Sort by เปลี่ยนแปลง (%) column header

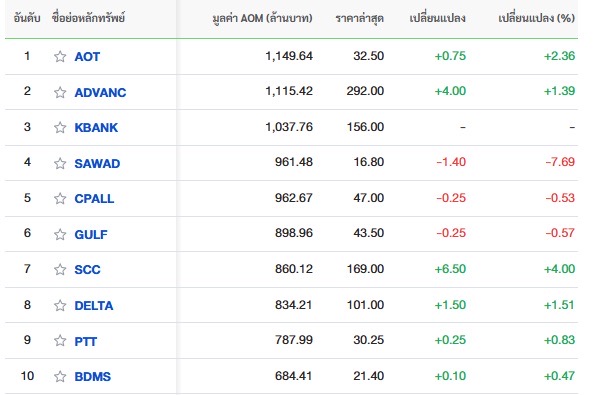tap(536, 18)
